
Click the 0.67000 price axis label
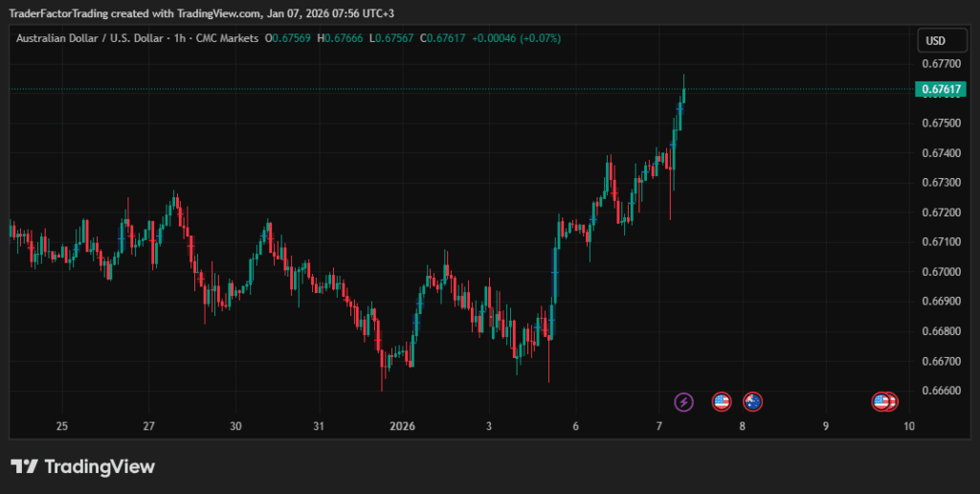click(x=941, y=271)
